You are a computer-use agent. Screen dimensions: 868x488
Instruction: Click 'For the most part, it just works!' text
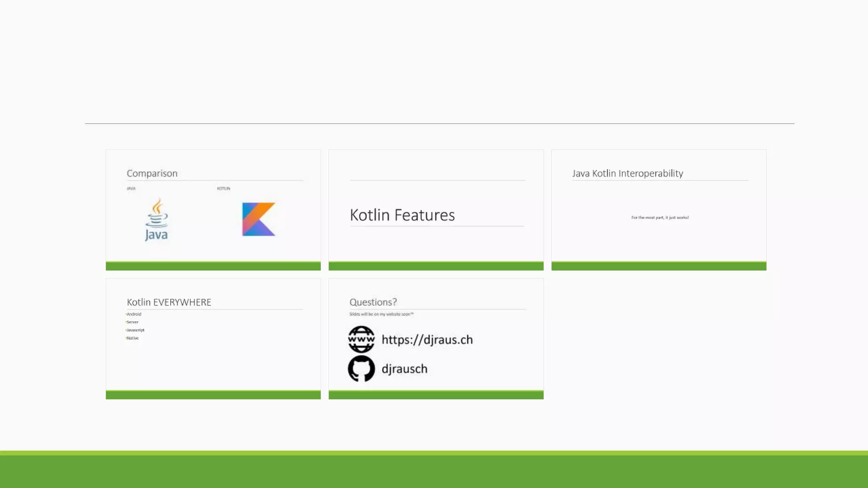pos(659,218)
